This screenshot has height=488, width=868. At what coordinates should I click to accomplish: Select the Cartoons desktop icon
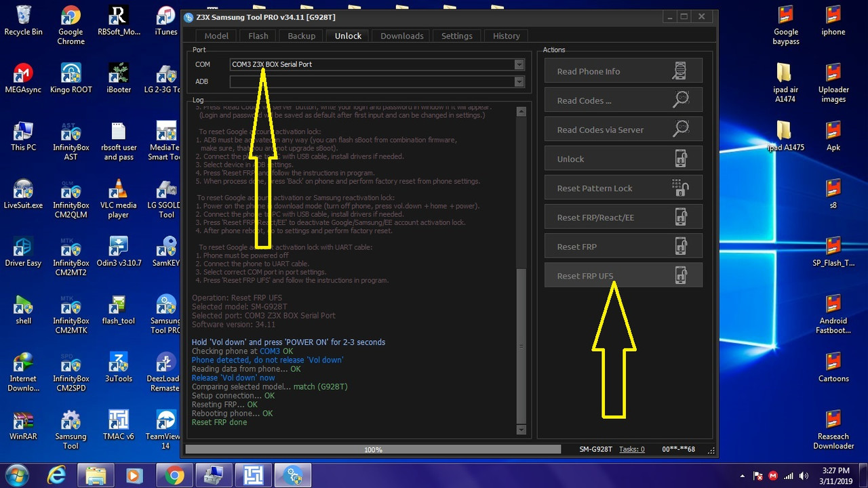tap(833, 367)
